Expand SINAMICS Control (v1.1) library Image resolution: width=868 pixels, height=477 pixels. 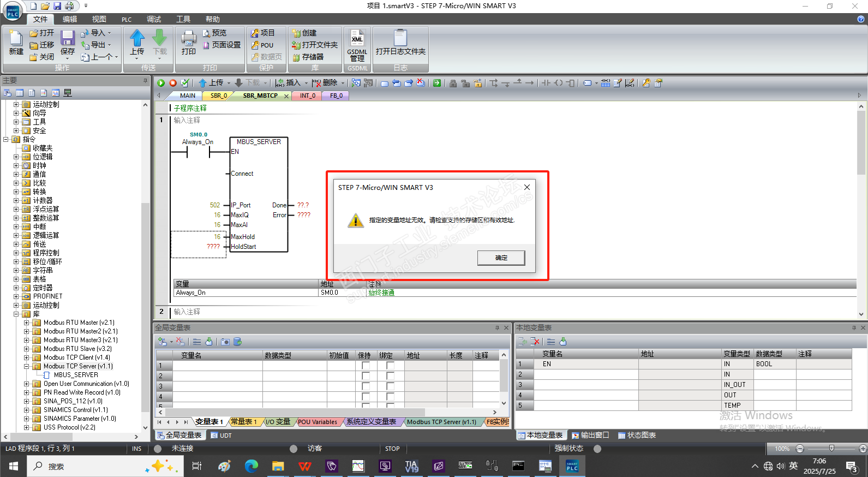(27, 410)
